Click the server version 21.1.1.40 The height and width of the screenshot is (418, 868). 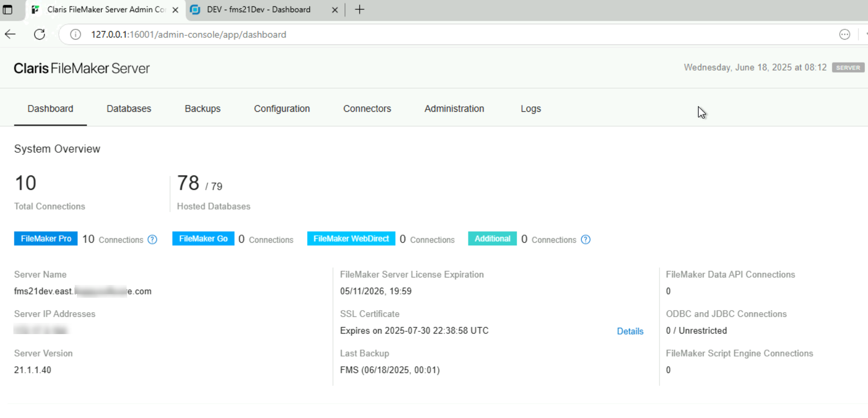tap(33, 370)
